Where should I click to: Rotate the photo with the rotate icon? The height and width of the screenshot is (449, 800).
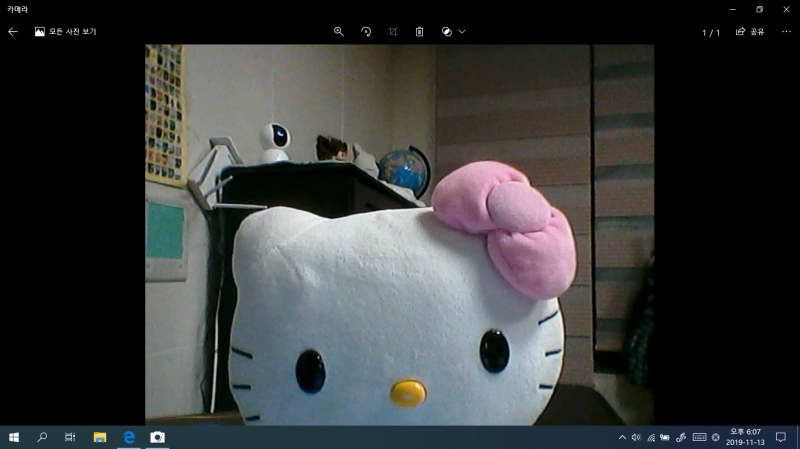(x=366, y=32)
